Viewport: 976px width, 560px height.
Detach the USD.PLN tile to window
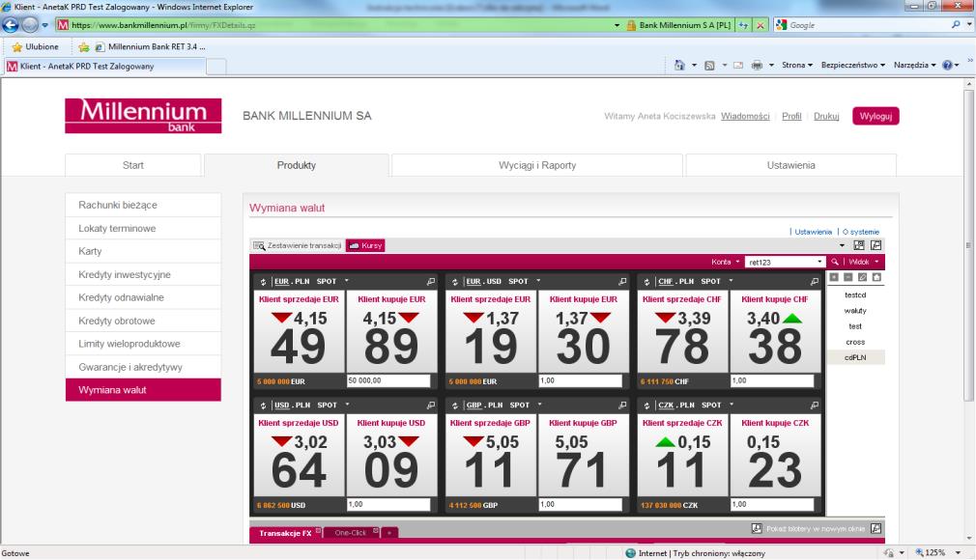[431, 406]
